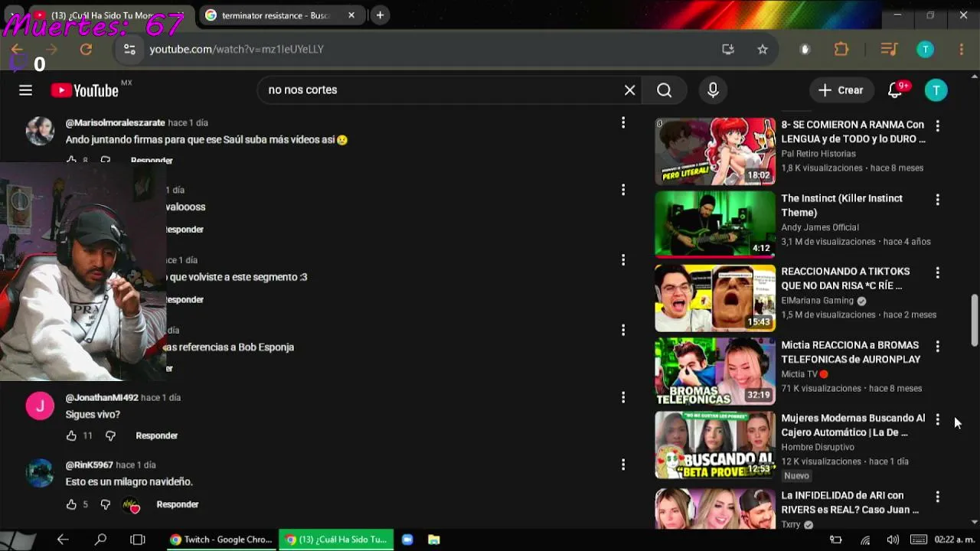Open options menu for the Bob Esponja comment
Screen dimensions: 980x551
[x=623, y=330]
